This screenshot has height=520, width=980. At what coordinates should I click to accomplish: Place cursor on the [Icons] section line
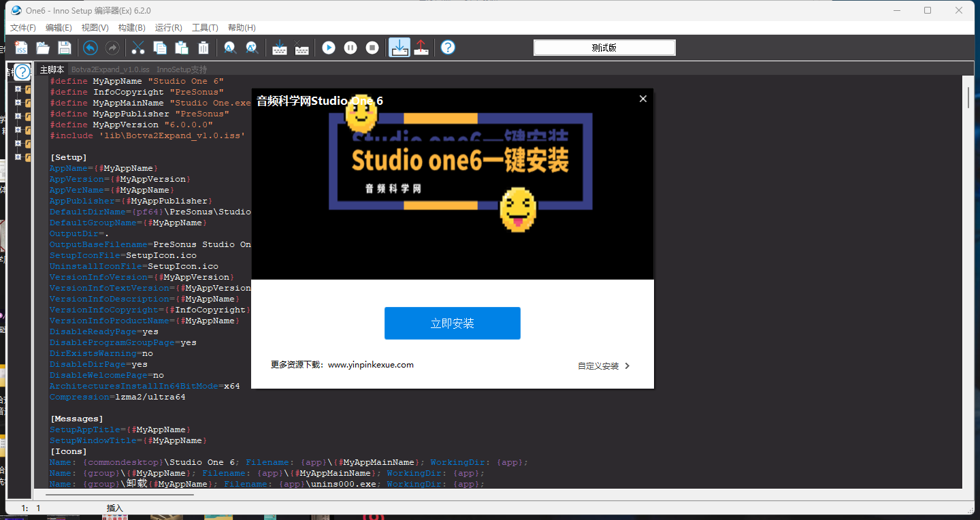pyautogui.click(x=69, y=451)
